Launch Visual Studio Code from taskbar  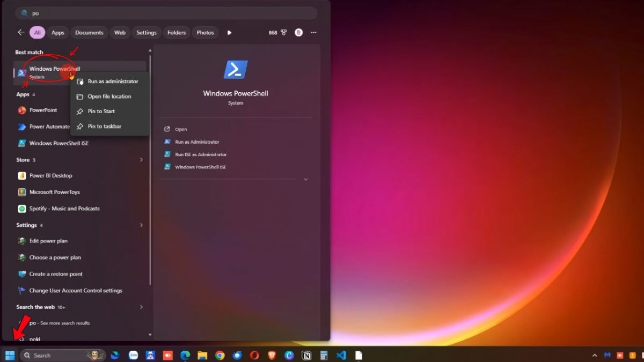(341, 355)
